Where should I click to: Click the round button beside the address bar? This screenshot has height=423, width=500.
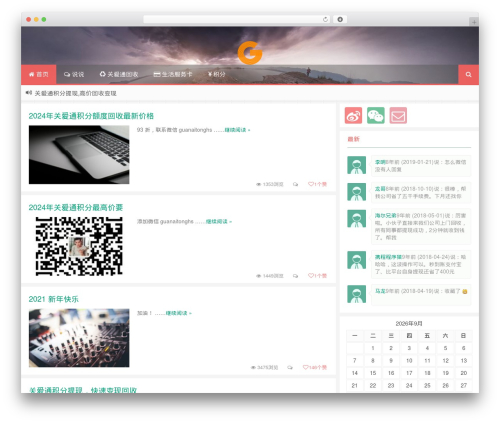coord(340,19)
